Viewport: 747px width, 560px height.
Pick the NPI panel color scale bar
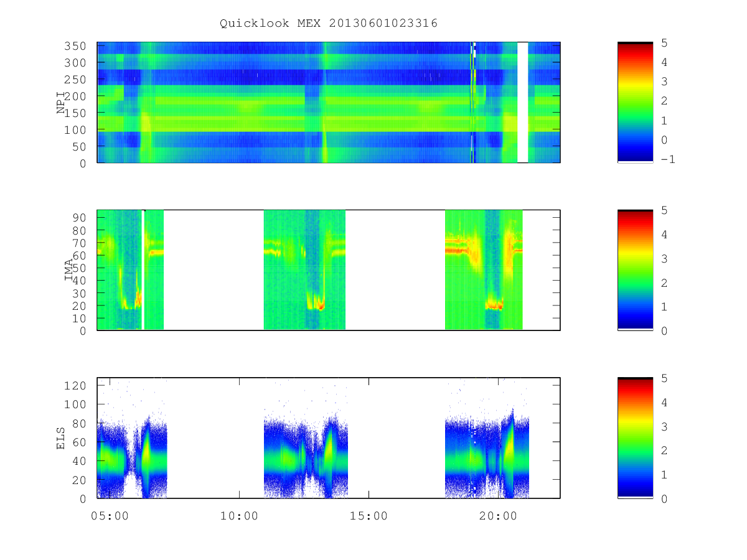coord(635,102)
